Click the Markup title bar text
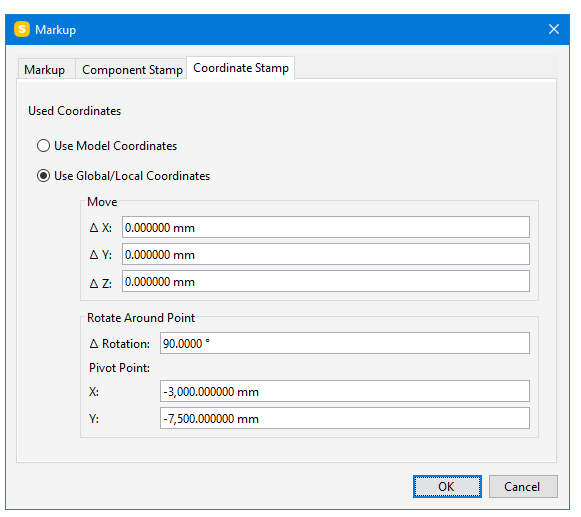This screenshot has height=517, width=581. click(56, 30)
